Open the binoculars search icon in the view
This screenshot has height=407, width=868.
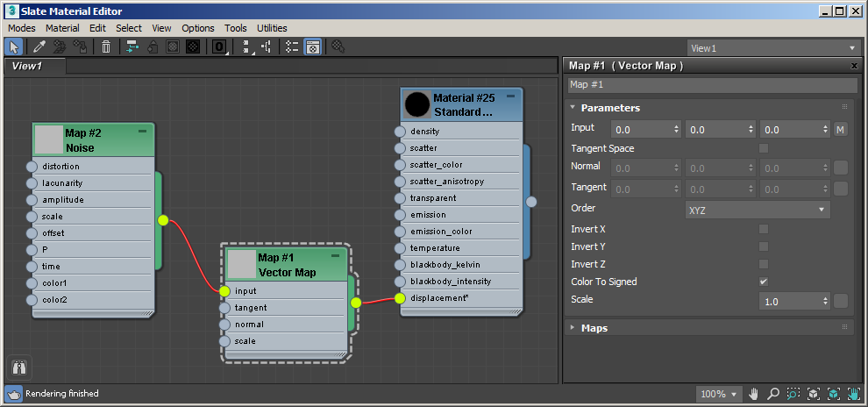tap(18, 368)
